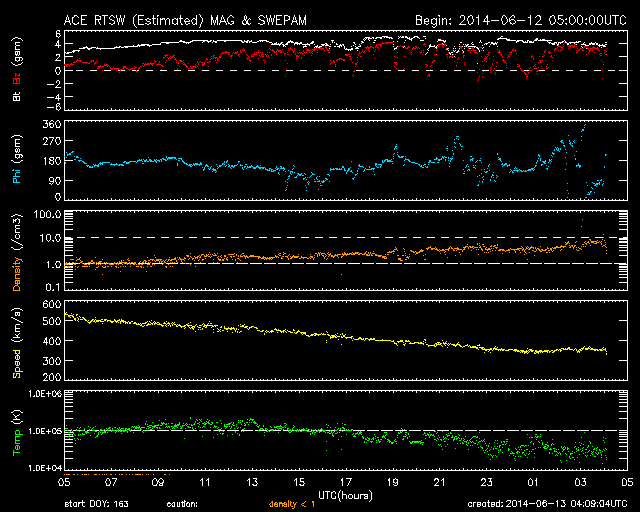Select the 90 tick on the Phi axis

point(55,180)
